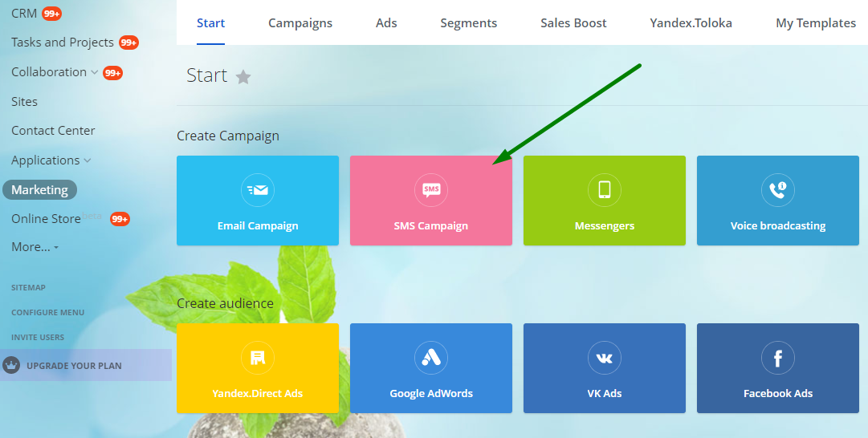The width and height of the screenshot is (868, 438).
Task: Open CRM in the sidebar
Action: (24, 14)
